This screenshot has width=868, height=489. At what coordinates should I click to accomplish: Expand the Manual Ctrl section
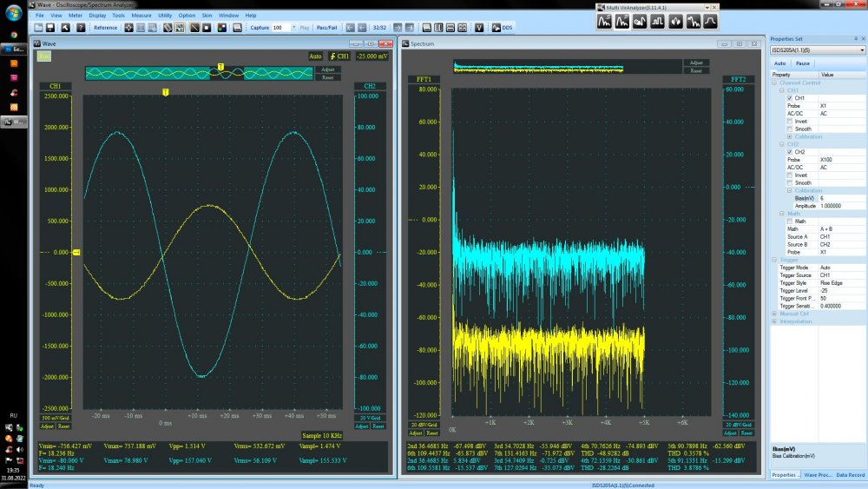775,314
